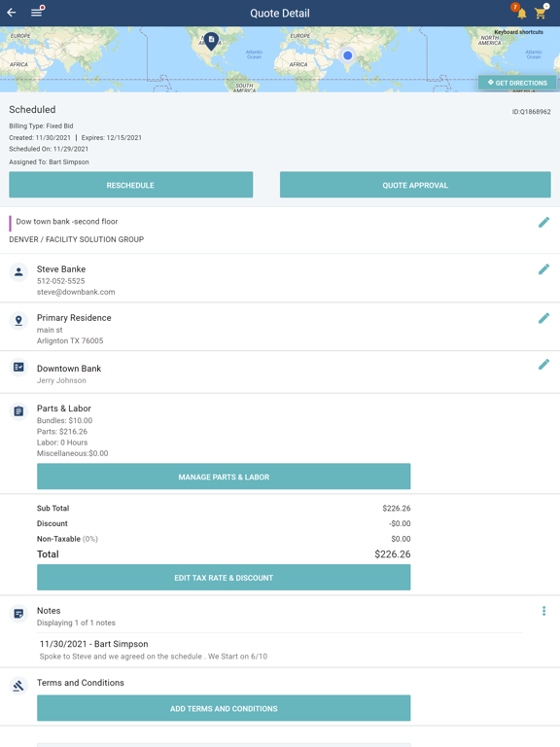Click the document map pin marker

click(x=211, y=41)
